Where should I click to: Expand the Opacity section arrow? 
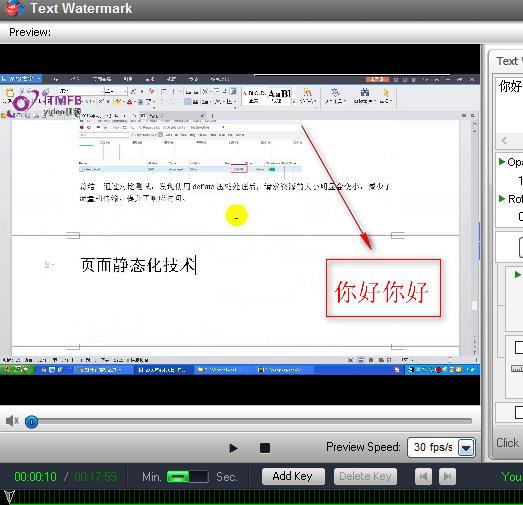pos(502,162)
